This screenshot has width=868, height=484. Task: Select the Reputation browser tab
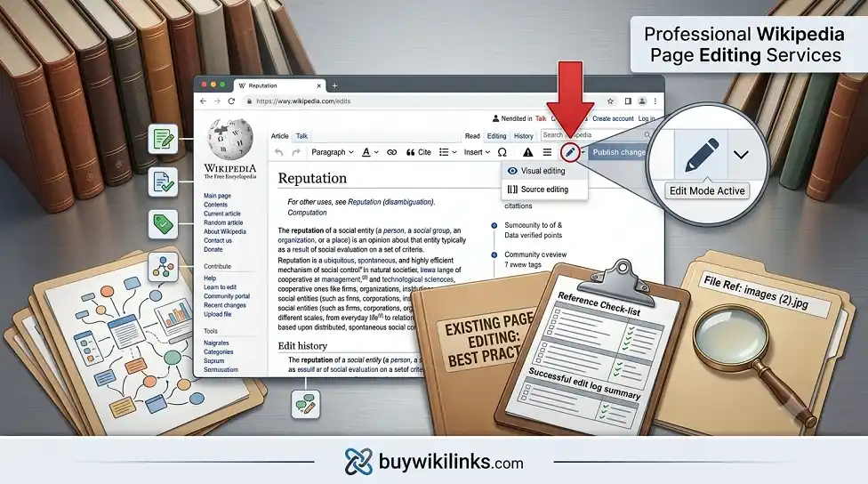[x=280, y=85]
